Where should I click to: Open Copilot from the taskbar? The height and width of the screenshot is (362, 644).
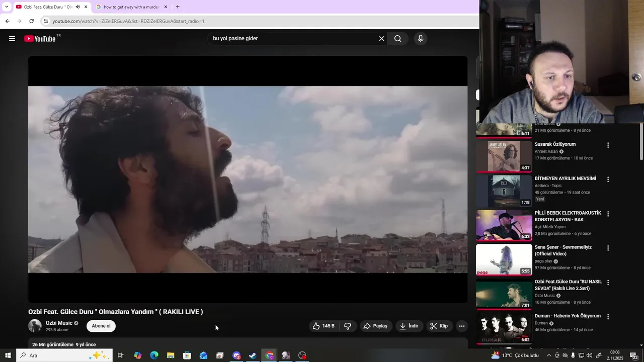point(137,355)
